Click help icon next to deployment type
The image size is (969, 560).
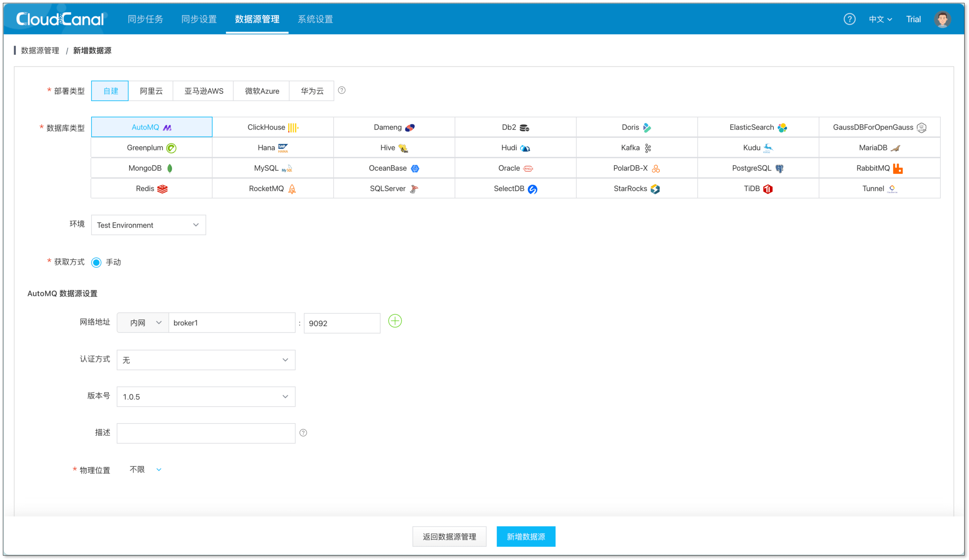pos(341,90)
